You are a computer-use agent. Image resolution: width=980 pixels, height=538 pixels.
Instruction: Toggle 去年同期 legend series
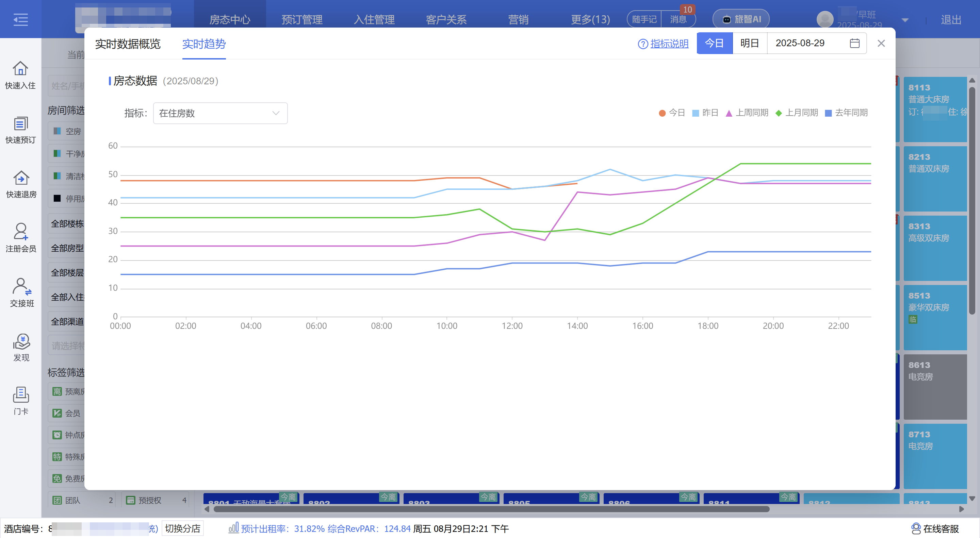coord(846,113)
